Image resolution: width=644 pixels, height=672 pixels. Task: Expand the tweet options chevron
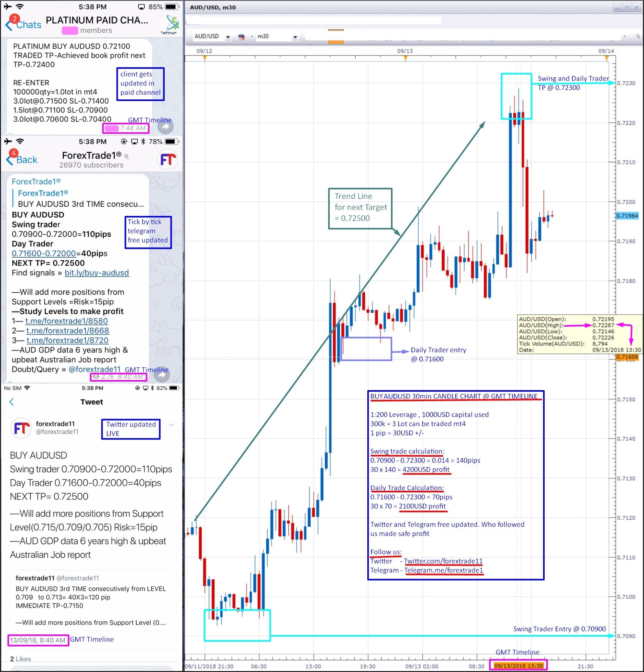click(172, 425)
